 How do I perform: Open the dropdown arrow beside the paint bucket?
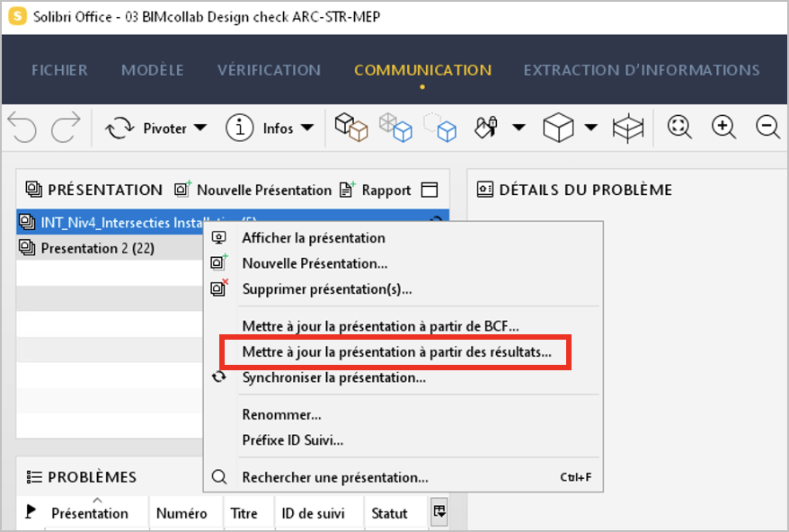[519, 128]
